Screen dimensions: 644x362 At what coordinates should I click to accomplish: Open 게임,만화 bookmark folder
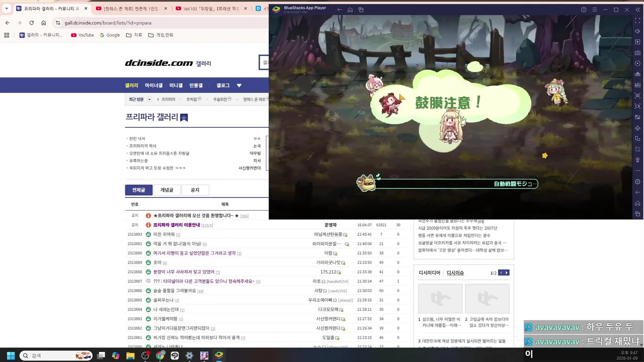coord(160,35)
